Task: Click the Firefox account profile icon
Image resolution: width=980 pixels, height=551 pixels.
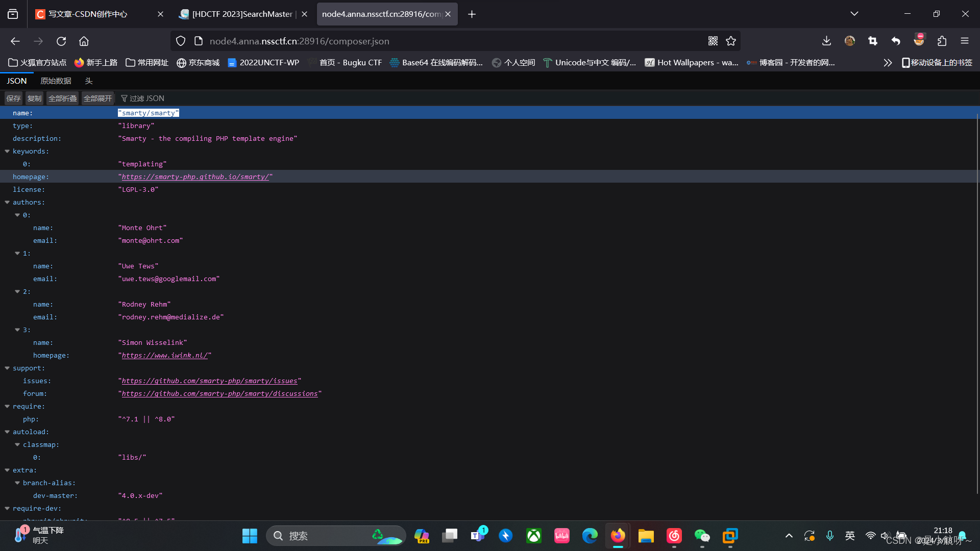Action: coord(849,41)
